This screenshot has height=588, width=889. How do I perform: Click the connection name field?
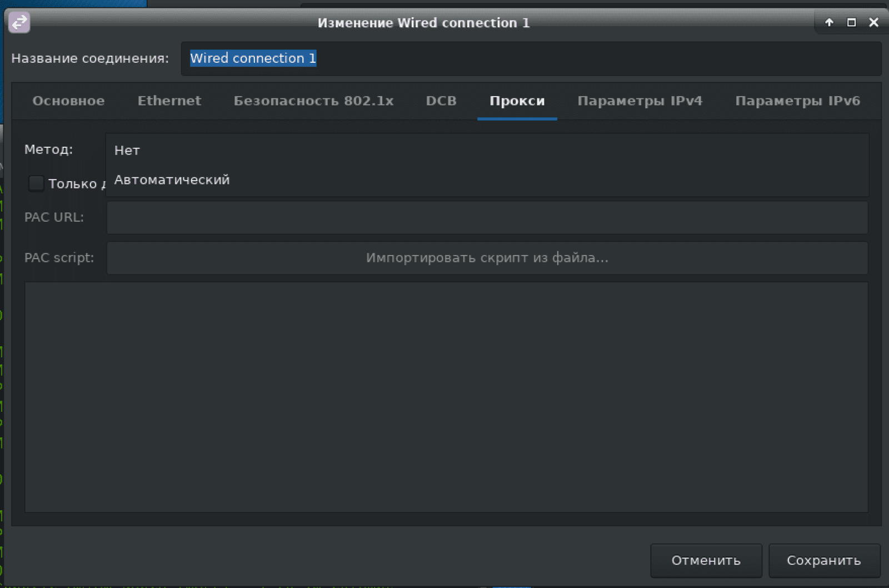[531, 58]
